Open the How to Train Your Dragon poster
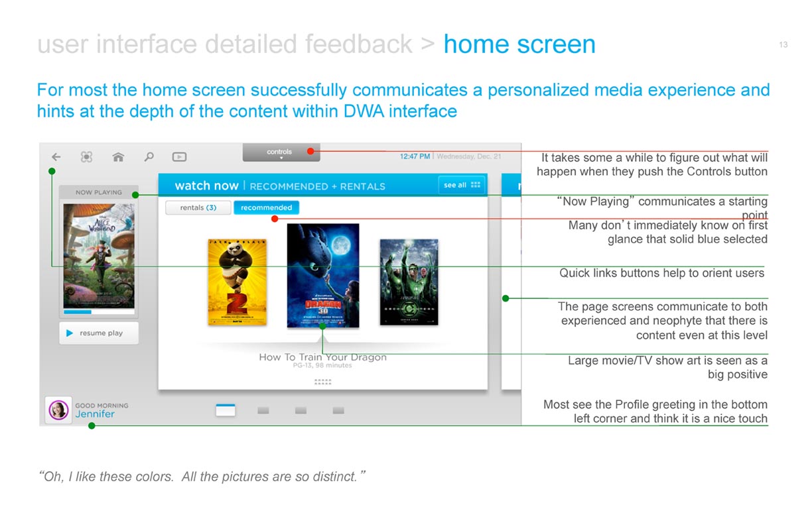Screen dimensions: 812x525 [323, 275]
